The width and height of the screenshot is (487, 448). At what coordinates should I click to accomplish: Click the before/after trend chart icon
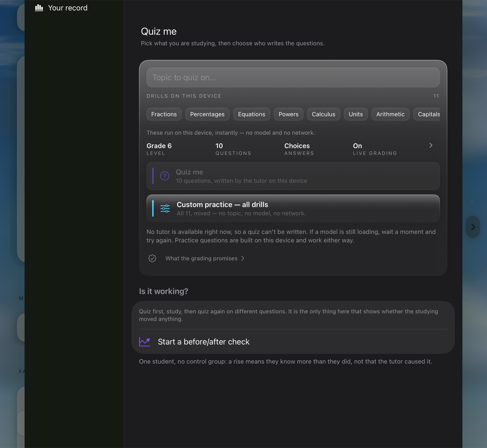coord(145,342)
